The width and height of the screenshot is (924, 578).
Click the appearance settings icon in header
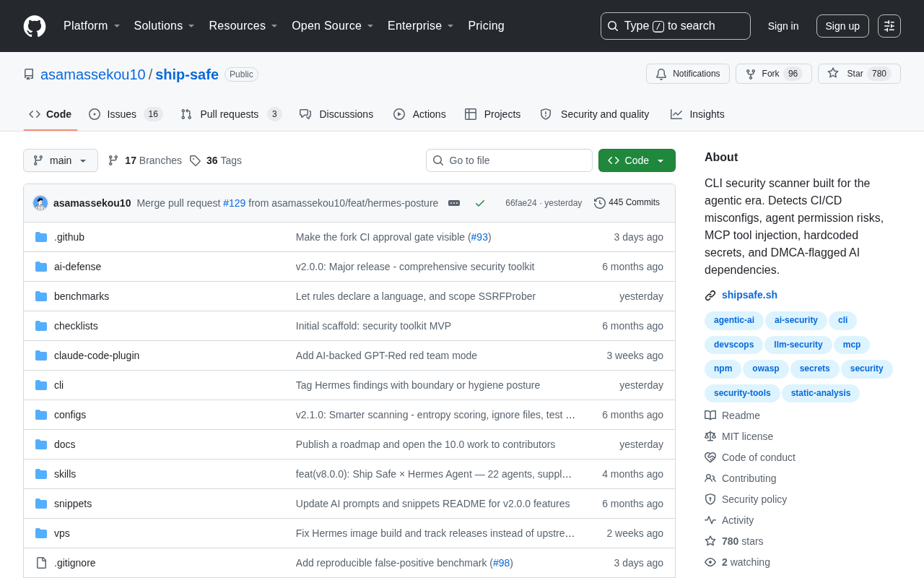889,26
